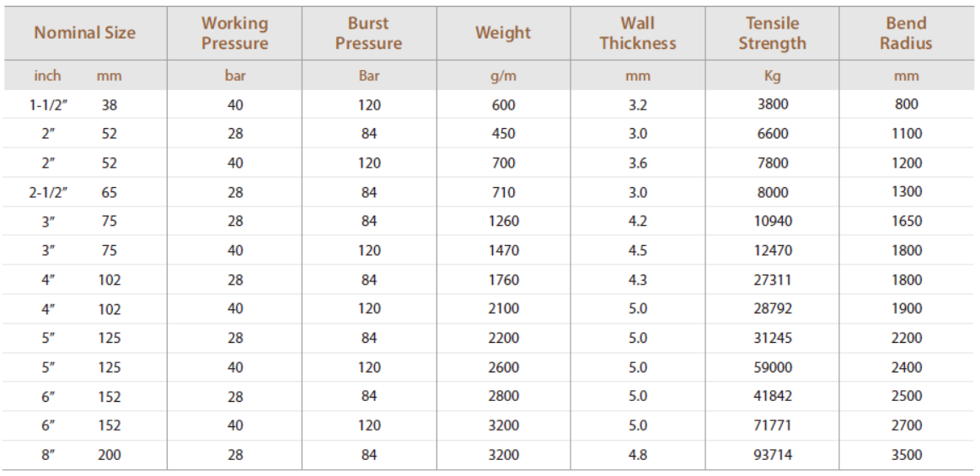Click the 2-1/2" nominal size cell
This screenshot has width=980, height=476.
click(x=48, y=192)
